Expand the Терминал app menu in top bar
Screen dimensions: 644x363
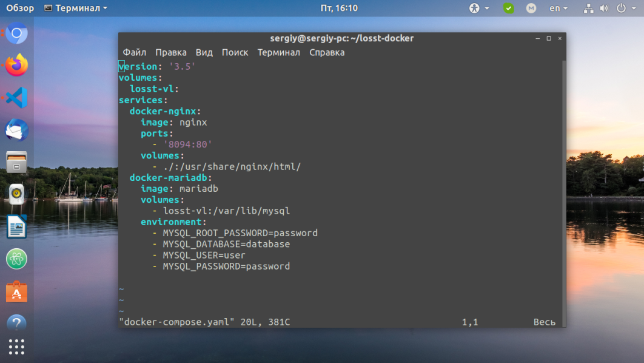(x=76, y=8)
